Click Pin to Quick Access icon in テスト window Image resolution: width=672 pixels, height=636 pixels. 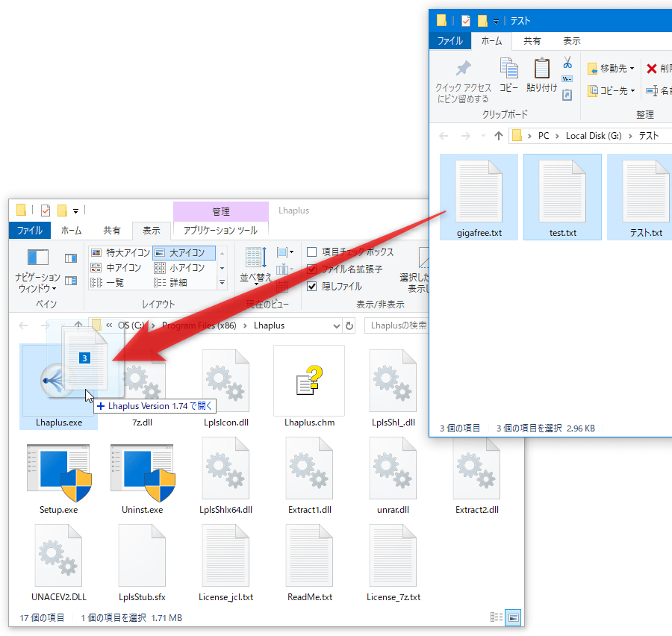coord(463,69)
